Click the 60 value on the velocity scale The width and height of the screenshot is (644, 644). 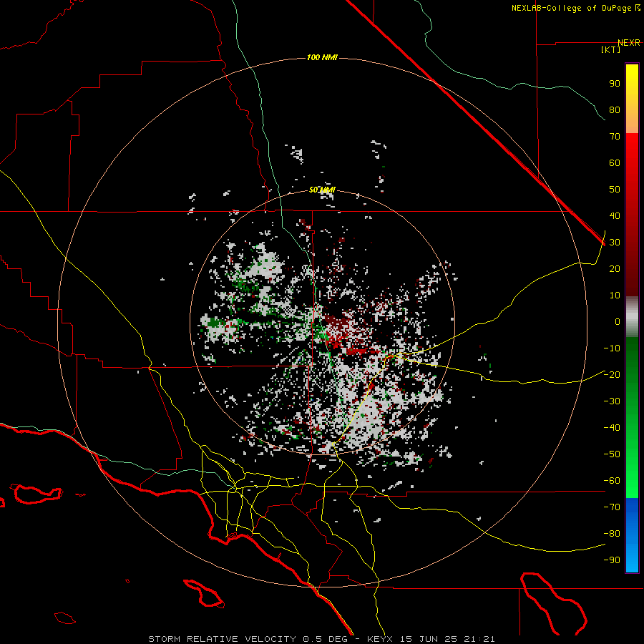(615, 162)
